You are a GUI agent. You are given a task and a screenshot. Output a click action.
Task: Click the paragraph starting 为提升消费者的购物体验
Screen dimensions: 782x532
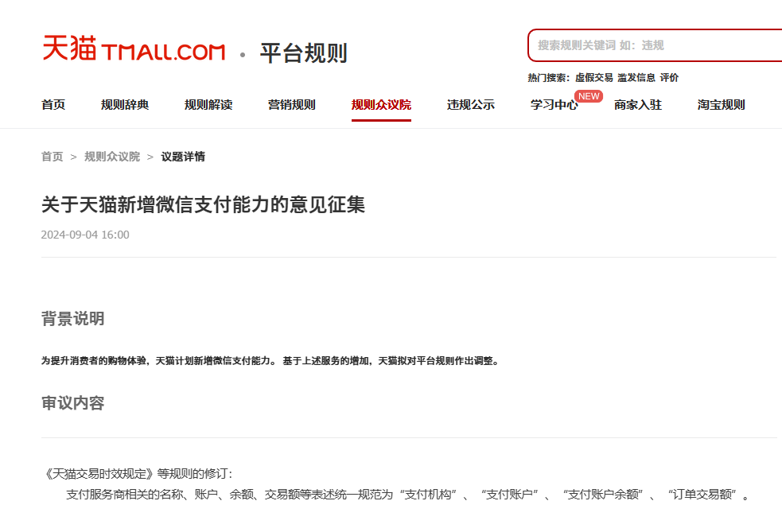[x=270, y=361]
